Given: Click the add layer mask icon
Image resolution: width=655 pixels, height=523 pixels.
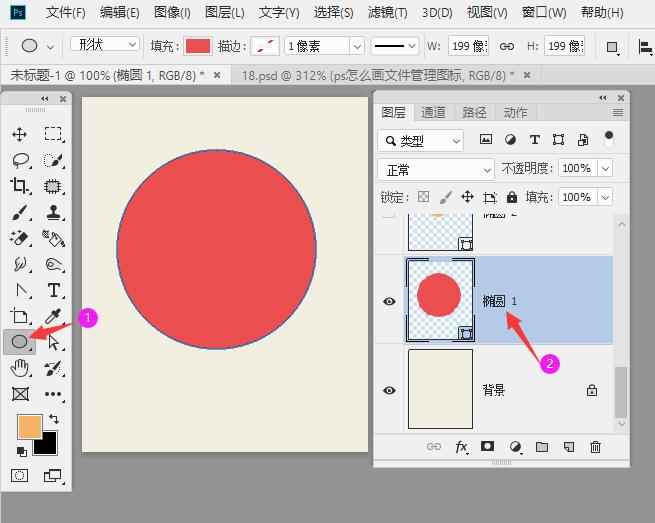Looking at the screenshot, I should pos(488,447).
